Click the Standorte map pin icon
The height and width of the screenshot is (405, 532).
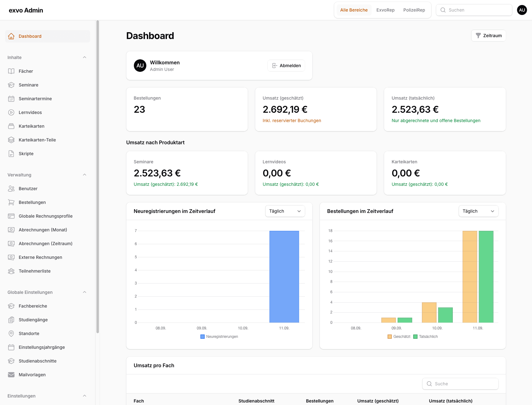click(x=11, y=333)
